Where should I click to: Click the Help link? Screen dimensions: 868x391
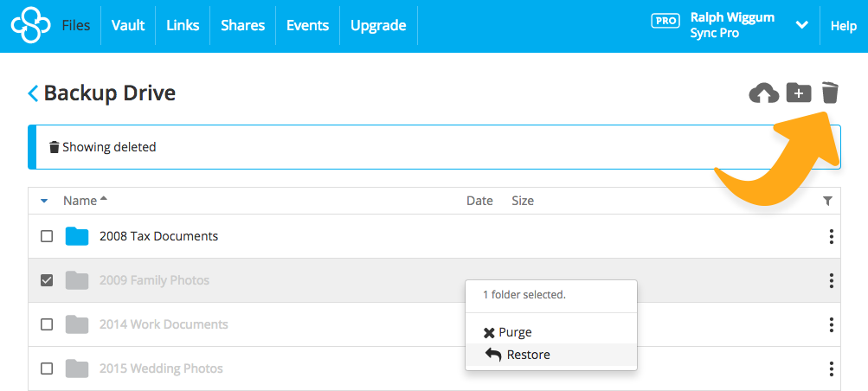pyautogui.click(x=843, y=26)
